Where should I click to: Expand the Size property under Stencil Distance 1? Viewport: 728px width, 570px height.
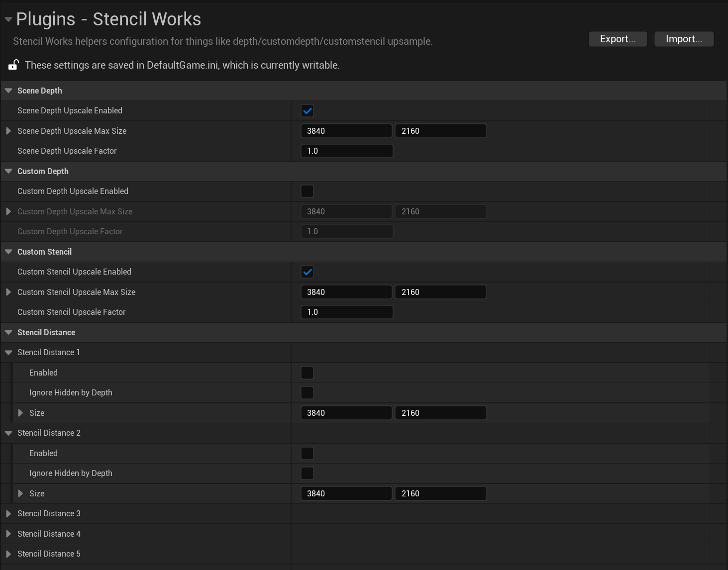coord(20,413)
